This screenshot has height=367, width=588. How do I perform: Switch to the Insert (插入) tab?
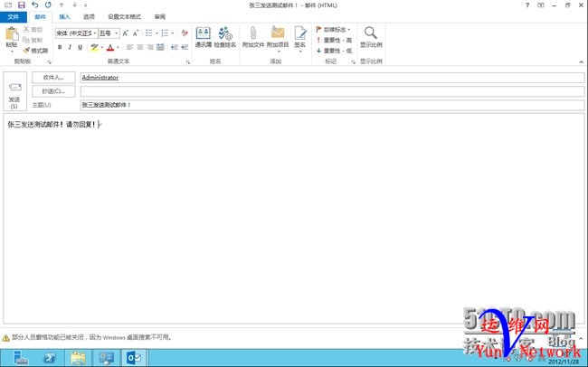pyautogui.click(x=64, y=17)
